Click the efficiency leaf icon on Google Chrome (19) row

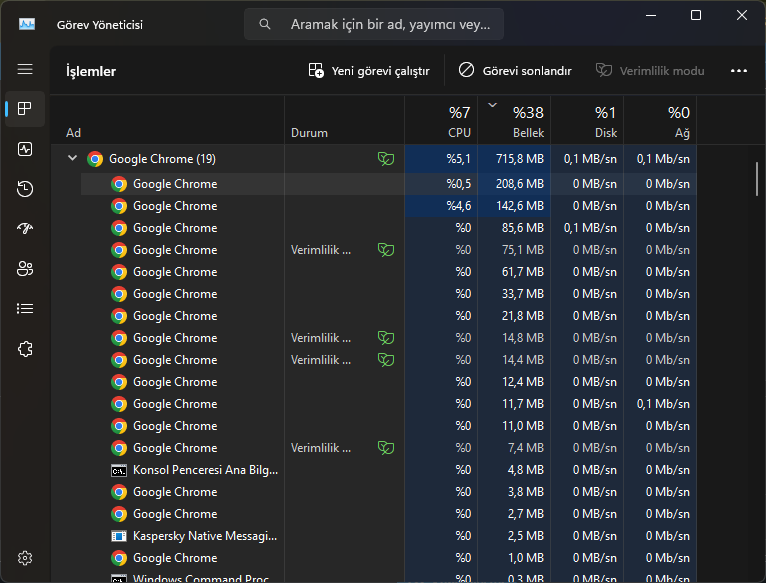(386, 159)
